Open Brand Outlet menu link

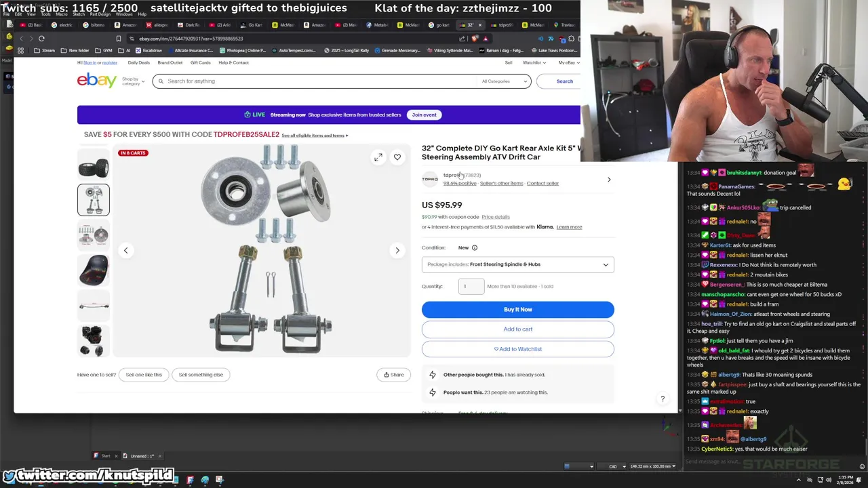170,62
